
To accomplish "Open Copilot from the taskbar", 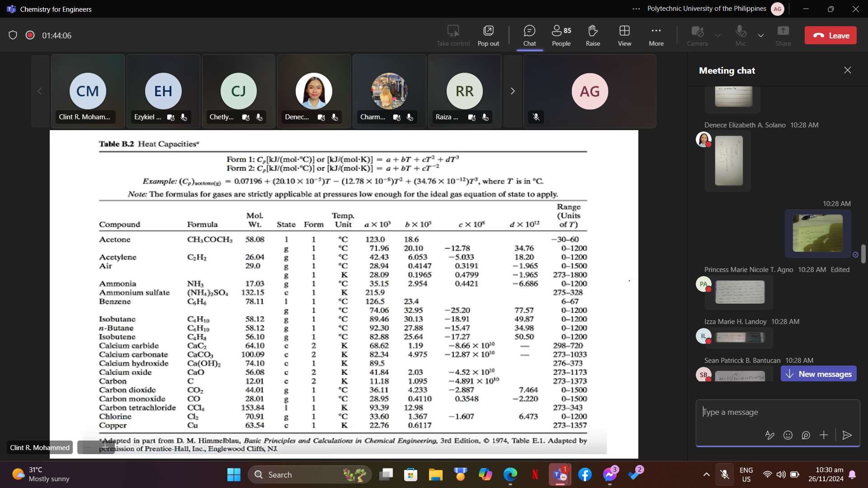I will click(x=486, y=474).
